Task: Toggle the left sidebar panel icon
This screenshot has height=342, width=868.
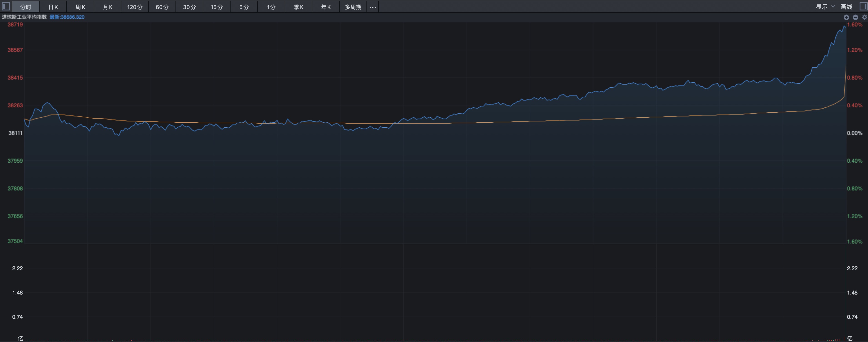Action: click(x=6, y=6)
